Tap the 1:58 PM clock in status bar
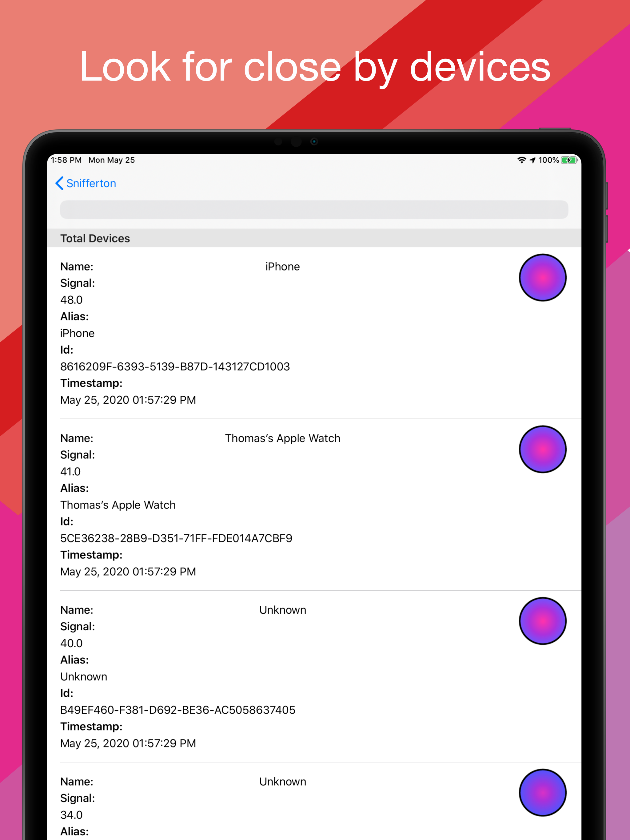The width and height of the screenshot is (630, 840). [66, 160]
